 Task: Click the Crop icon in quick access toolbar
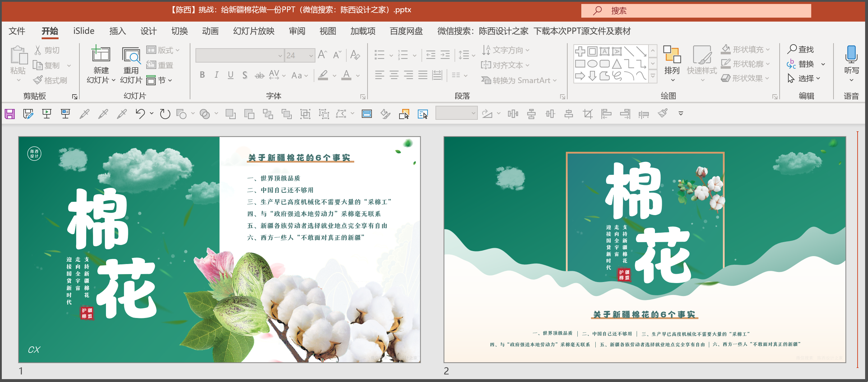pyautogui.click(x=588, y=114)
